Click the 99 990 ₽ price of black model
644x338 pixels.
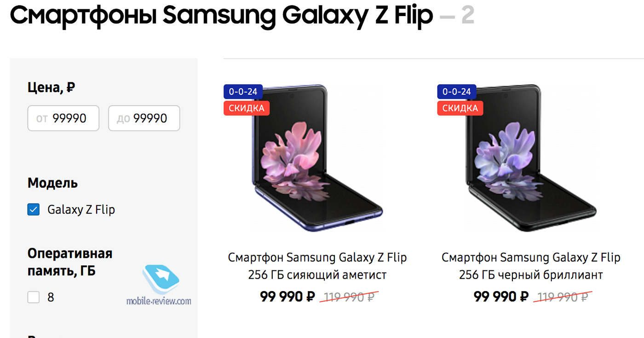501,297
